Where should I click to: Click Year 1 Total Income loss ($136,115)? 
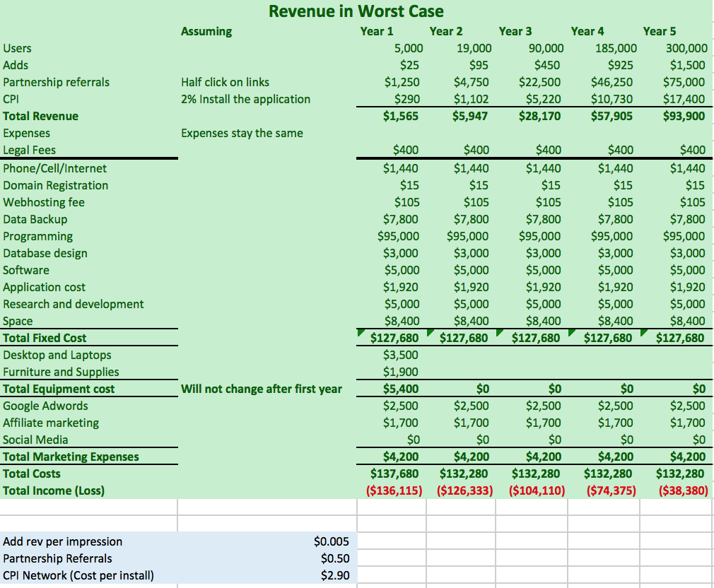(392, 490)
